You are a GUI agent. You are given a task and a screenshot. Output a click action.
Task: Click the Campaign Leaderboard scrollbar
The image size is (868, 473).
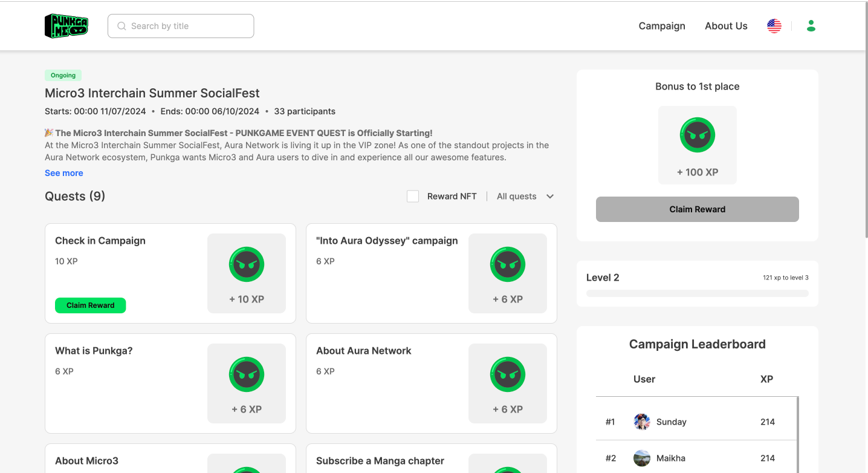tap(798, 434)
